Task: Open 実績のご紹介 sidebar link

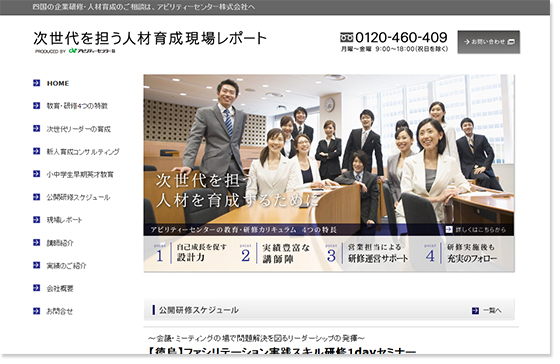Action: (x=66, y=265)
